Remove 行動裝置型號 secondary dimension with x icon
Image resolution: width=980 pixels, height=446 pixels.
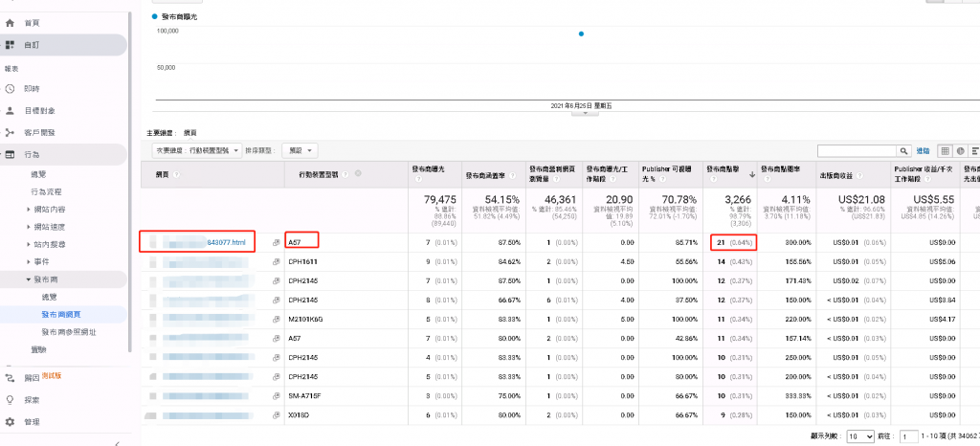[358, 173]
